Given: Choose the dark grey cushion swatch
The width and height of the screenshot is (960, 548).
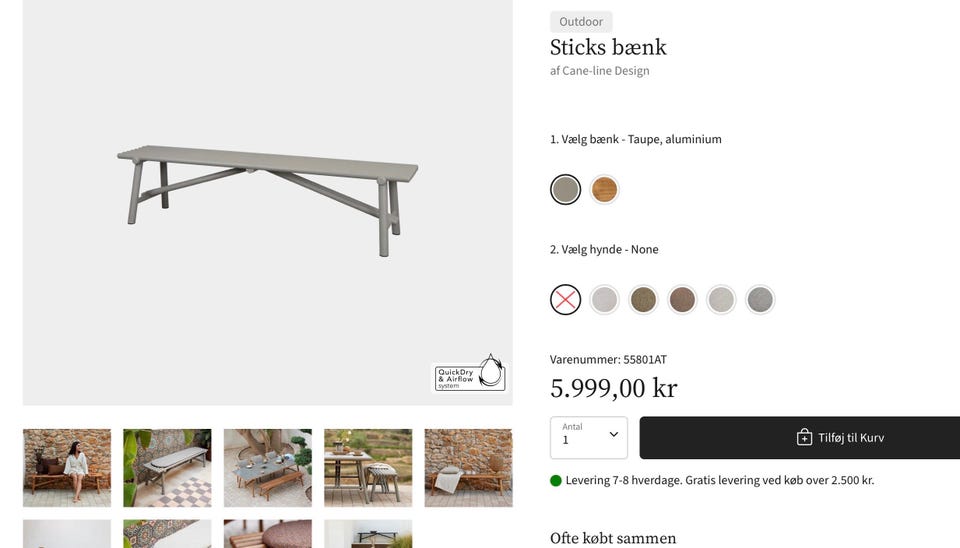Looking at the screenshot, I should point(760,299).
